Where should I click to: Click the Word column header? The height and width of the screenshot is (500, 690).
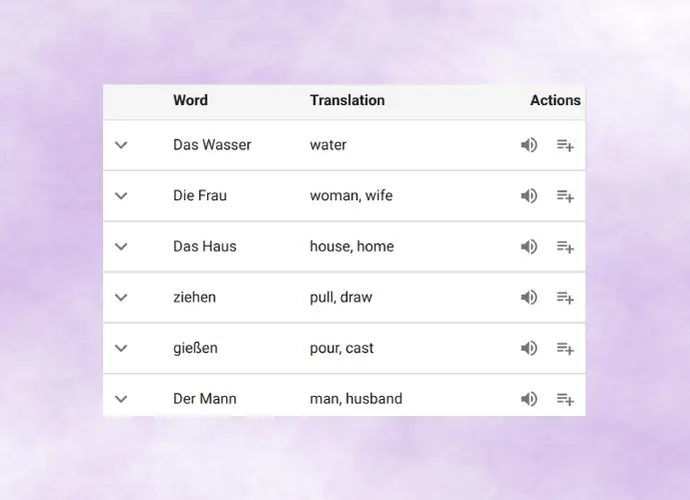point(190,100)
